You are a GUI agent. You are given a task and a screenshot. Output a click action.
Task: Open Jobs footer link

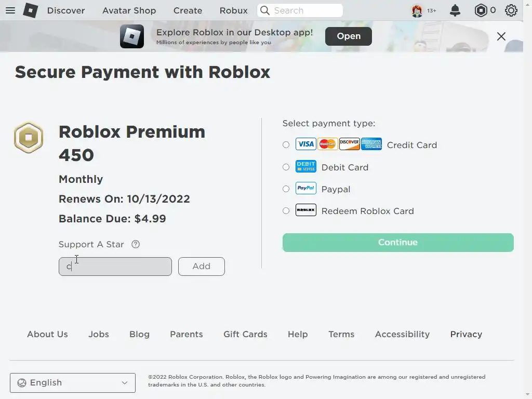tap(99, 334)
